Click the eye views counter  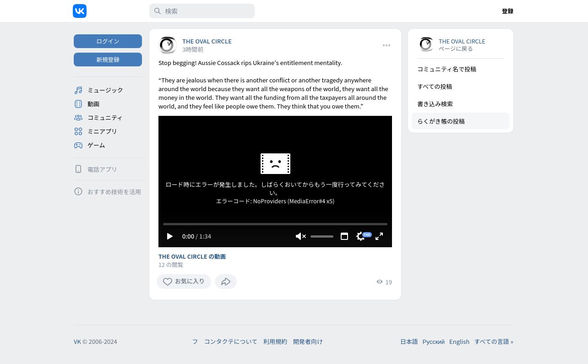384,282
